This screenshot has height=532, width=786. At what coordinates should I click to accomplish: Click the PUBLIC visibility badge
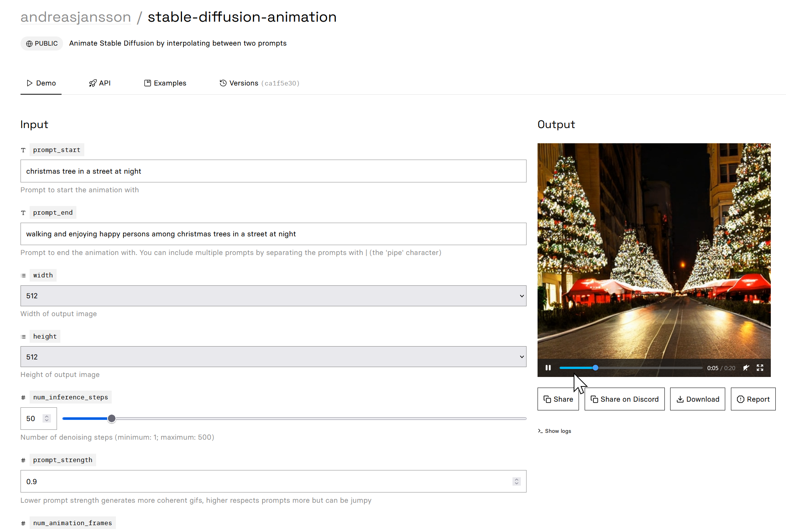(42, 43)
